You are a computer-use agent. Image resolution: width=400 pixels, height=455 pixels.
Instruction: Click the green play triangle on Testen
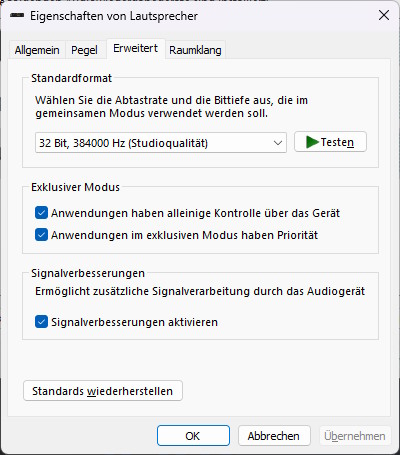point(312,142)
